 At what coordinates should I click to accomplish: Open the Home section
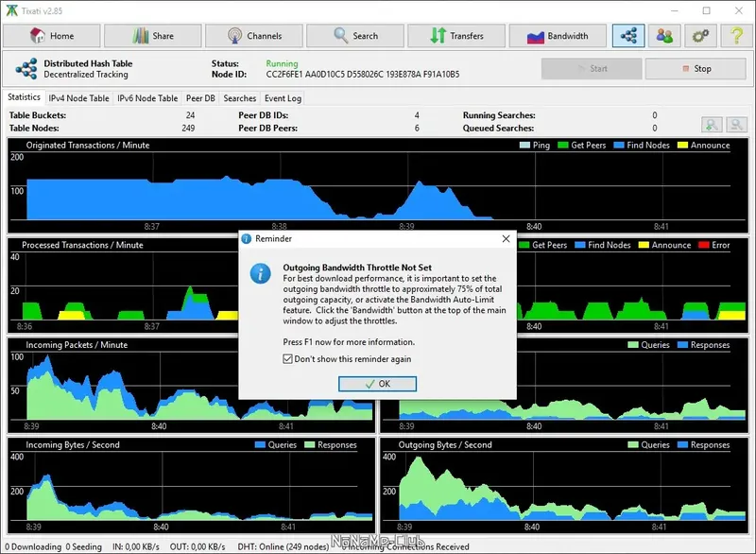[x=52, y=36]
